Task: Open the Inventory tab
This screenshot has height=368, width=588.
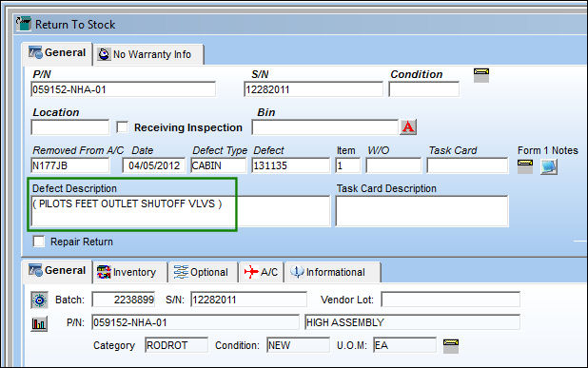Action: (x=129, y=272)
